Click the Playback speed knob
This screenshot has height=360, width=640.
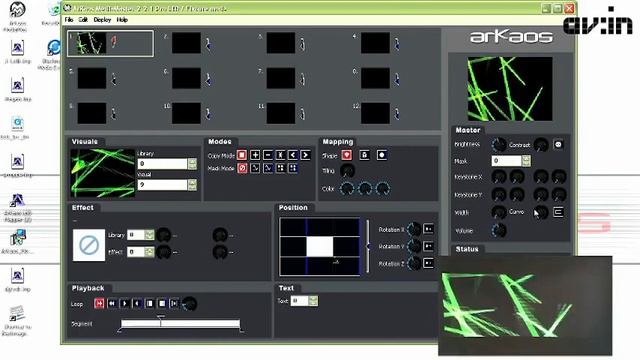(189, 304)
